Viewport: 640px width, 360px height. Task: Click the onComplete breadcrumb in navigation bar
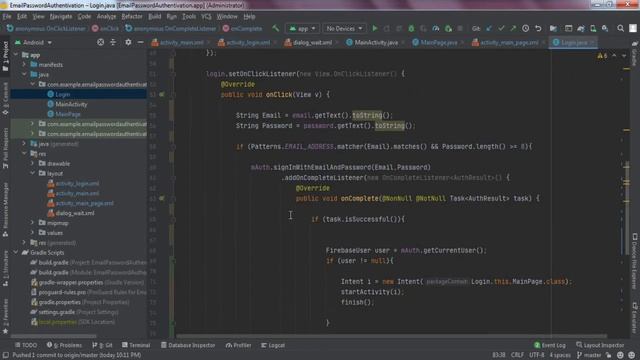click(242, 29)
